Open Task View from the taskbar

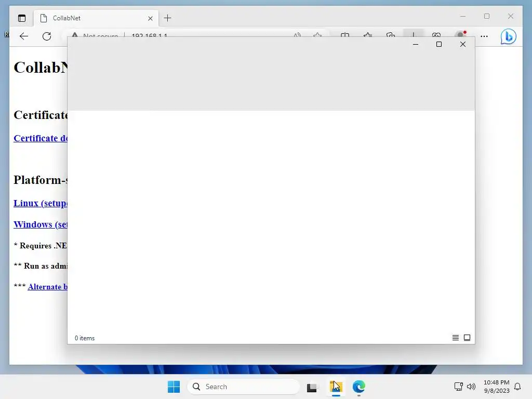click(x=312, y=387)
